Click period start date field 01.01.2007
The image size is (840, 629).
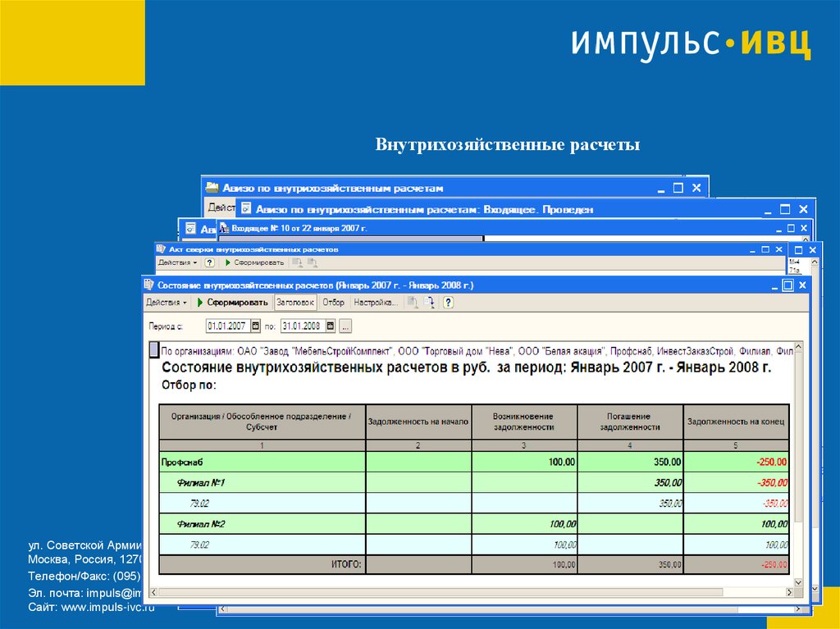228,326
